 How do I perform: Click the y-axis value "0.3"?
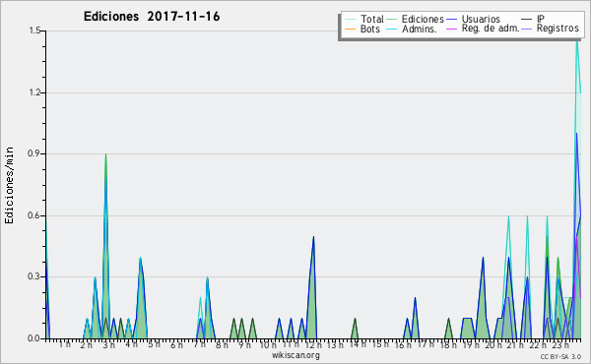(34, 276)
